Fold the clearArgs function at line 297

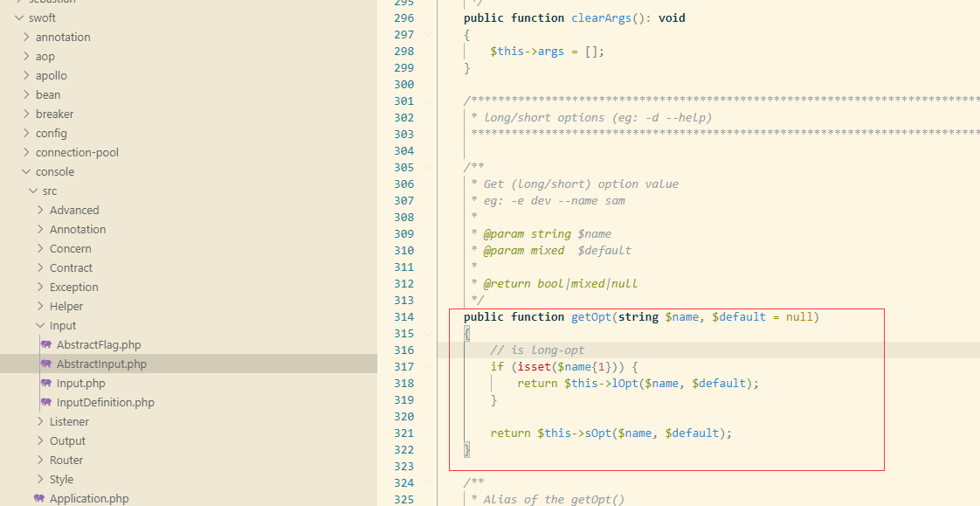pos(427,35)
